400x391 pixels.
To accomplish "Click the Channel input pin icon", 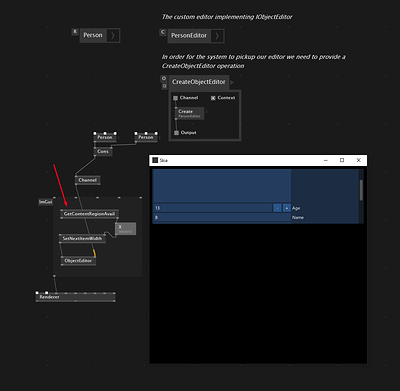I will click(176, 98).
